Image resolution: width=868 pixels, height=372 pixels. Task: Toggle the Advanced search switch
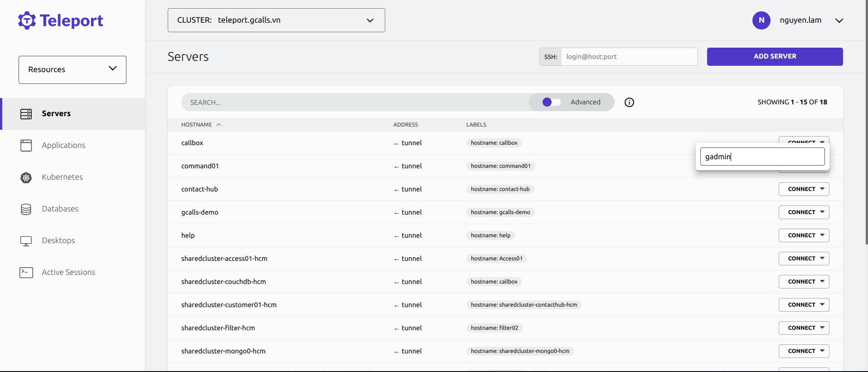[551, 103]
